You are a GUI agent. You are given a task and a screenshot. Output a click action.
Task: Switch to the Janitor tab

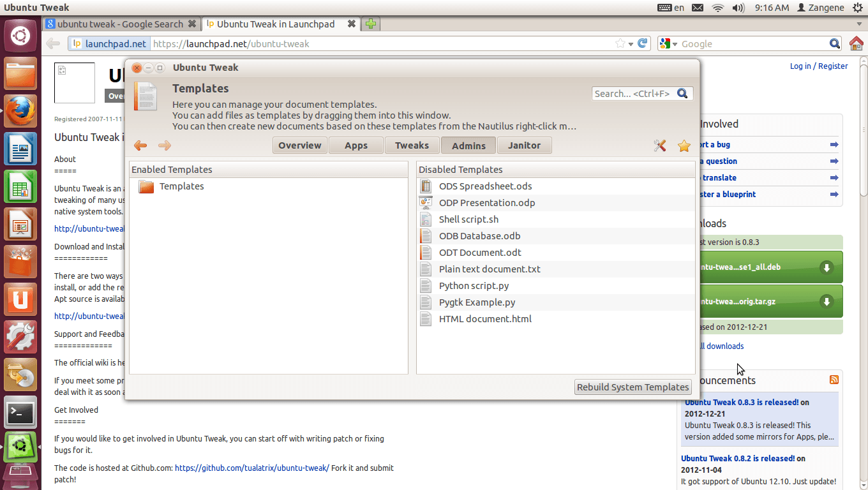coord(525,145)
